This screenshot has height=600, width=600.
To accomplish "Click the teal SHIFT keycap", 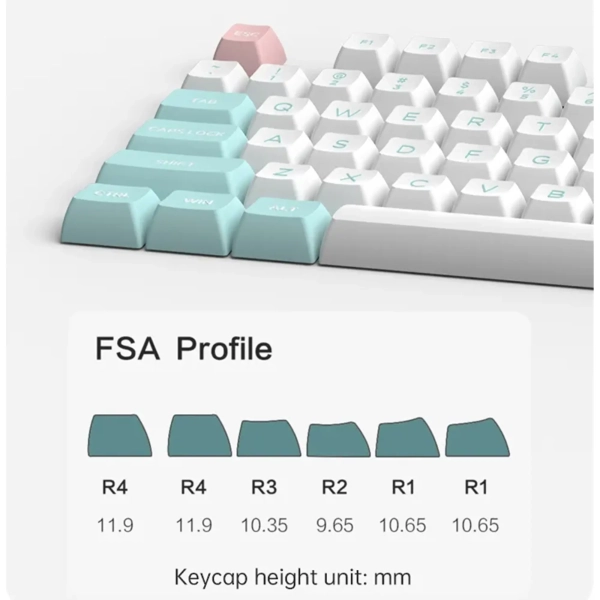I will [174, 171].
